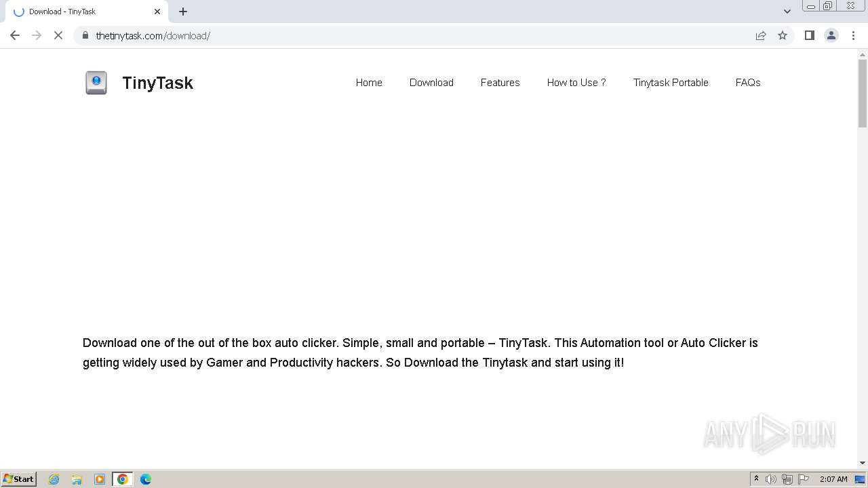
Task: Select the Chrome taskbar icon
Action: pos(123,479)
